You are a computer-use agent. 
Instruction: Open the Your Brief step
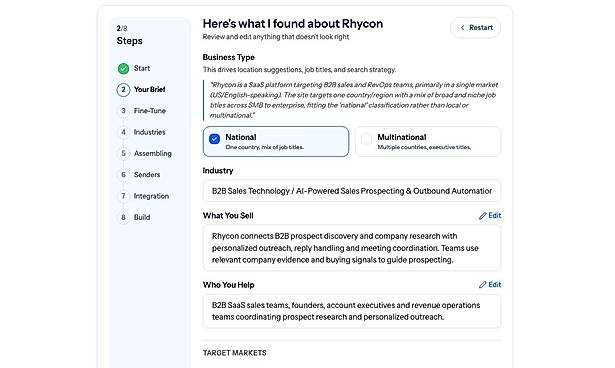click(x=149, y=89)
